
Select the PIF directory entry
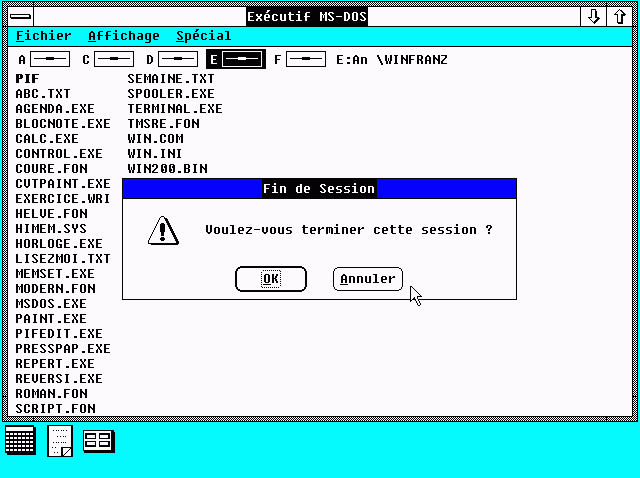[x=27, y=78]
